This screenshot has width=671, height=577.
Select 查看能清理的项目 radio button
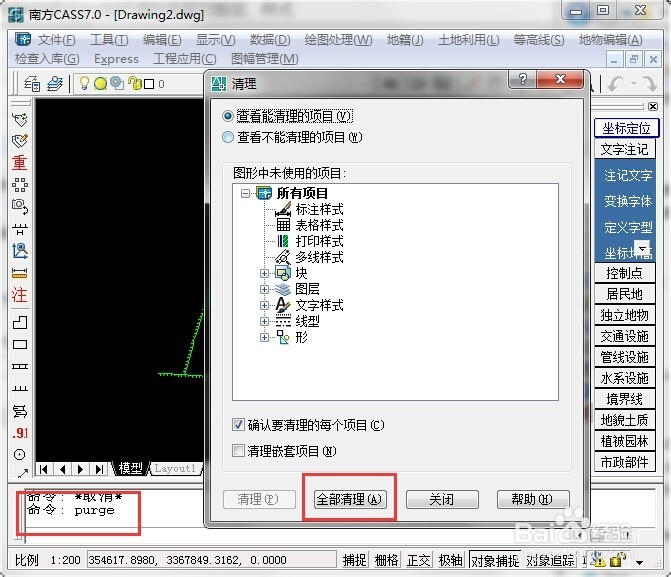tap(228, 116)
